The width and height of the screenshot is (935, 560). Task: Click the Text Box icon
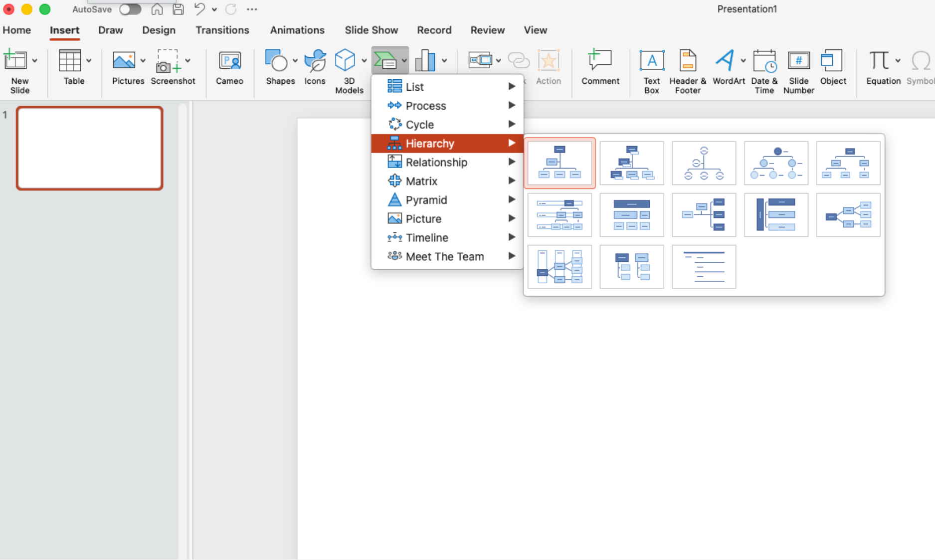click(x=652, y=61)
